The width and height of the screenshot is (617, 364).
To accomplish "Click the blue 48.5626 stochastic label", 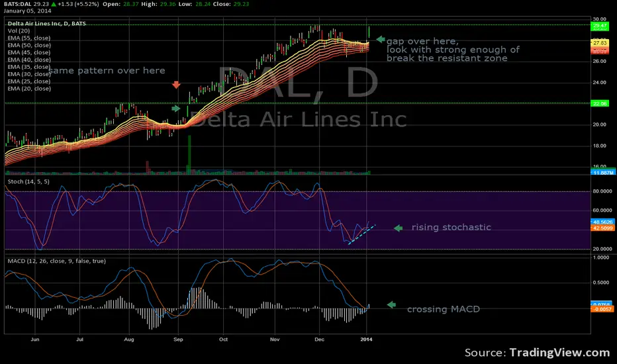I will pyautogui.click(x=602, y=222).
